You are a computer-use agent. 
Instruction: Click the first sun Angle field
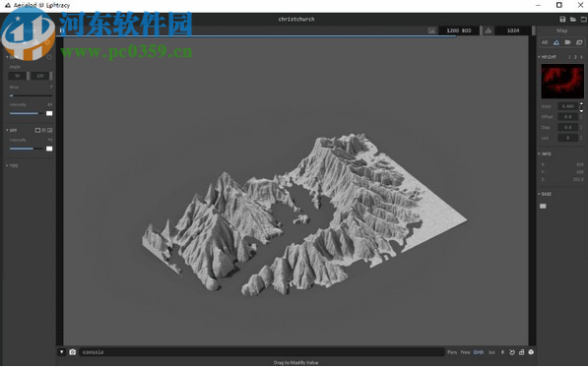coord(18,76)
